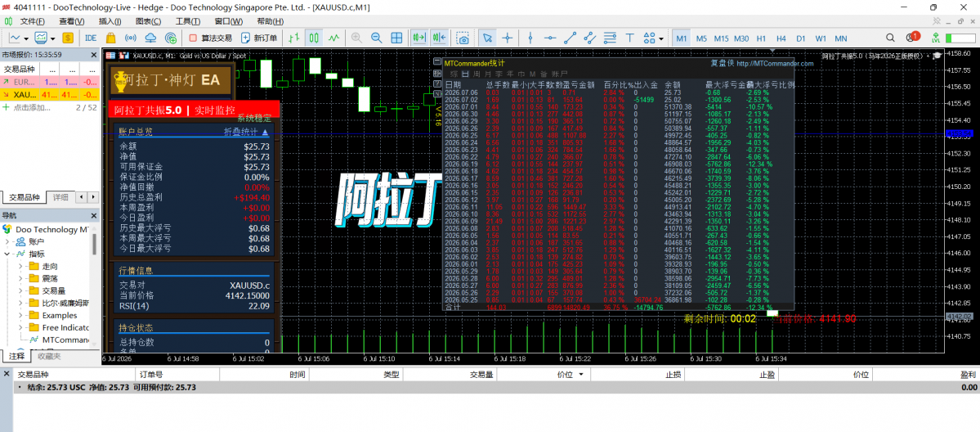Select the MN timeframe
Image resolution: width=980 pixels, height=432 pixels.
[x=840, y=38]
